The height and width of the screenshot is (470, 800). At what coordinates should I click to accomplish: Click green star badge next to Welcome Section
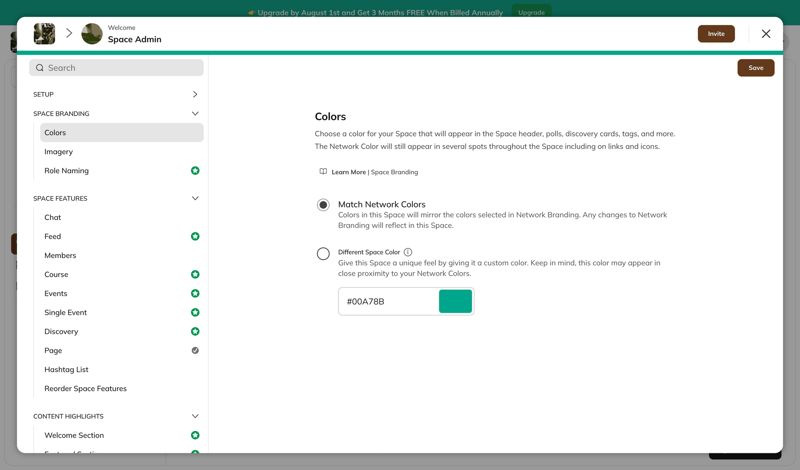pyautogui.click(x=195, y=435)
